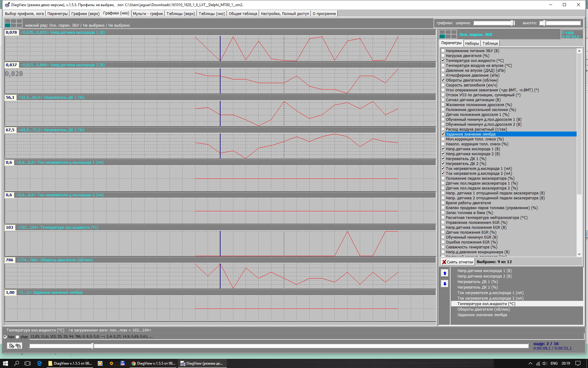Uncheck Обороты двигателя (об/мин) parameter
This screenshot has width=588, height=368.
[443, 80]
